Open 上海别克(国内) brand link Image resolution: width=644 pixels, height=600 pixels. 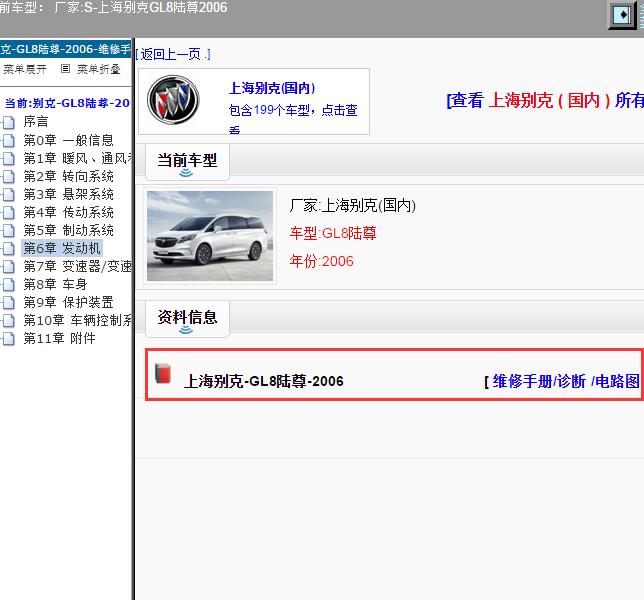[x=272, y=88]
